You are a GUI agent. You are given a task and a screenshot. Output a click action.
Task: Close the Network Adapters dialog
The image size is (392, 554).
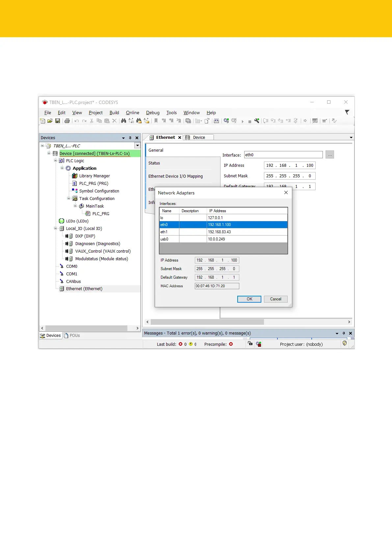click(x=286, y=192)
